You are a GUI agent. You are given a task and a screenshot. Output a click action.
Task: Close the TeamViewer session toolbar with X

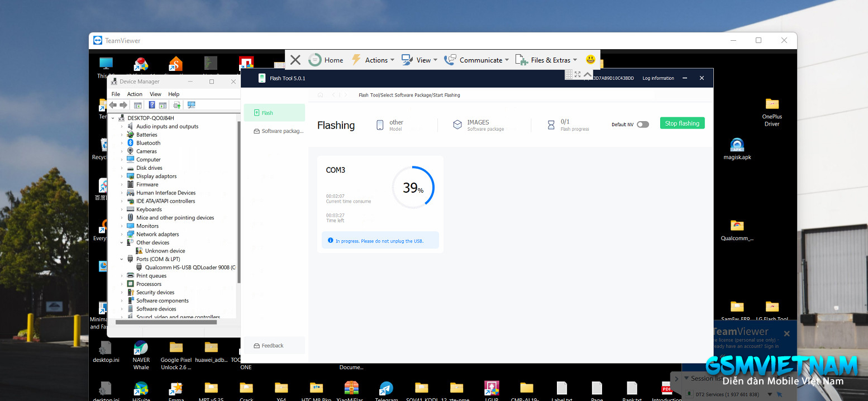tap(295, 60)
